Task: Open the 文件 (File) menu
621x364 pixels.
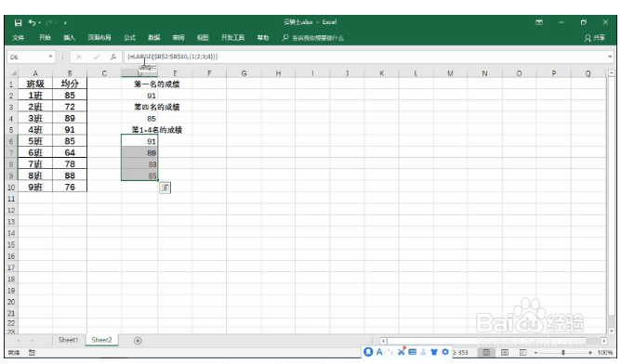Action: [x=19, y=37]
